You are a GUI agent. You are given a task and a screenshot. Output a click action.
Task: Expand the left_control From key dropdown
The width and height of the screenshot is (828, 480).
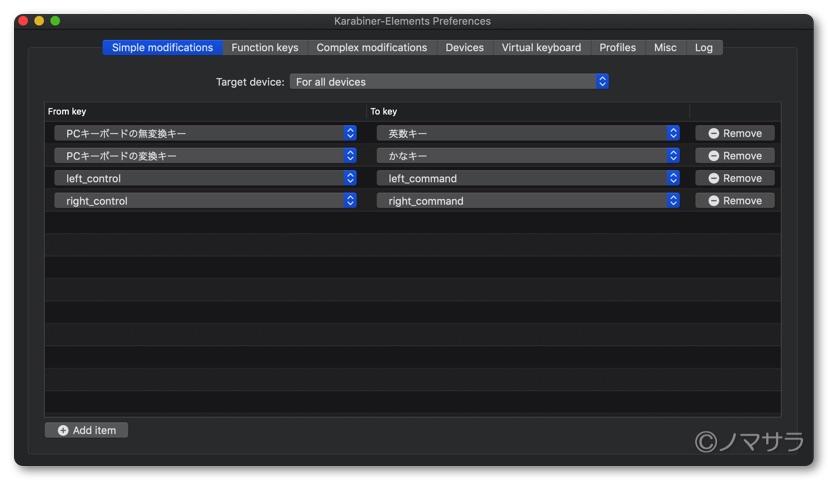click(x=205, y=178)
